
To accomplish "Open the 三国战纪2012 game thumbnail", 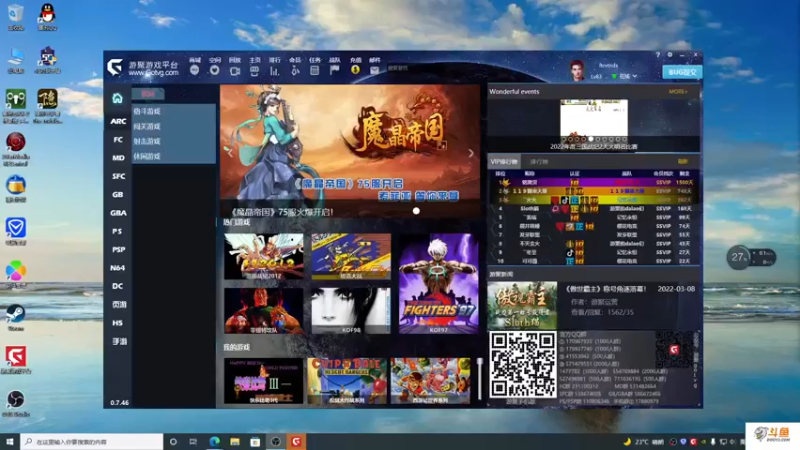I will (263, 257).
